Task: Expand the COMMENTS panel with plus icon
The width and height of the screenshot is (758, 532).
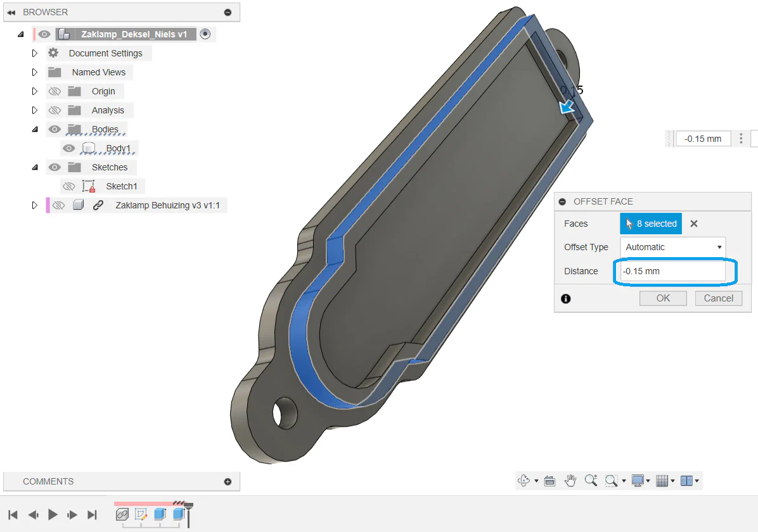Action: (228, 482)
